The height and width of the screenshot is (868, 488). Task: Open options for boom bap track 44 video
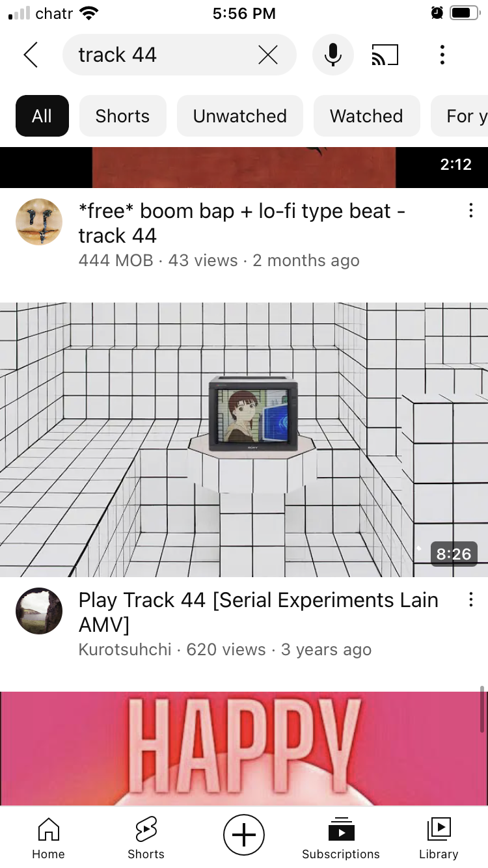point(470,211)
